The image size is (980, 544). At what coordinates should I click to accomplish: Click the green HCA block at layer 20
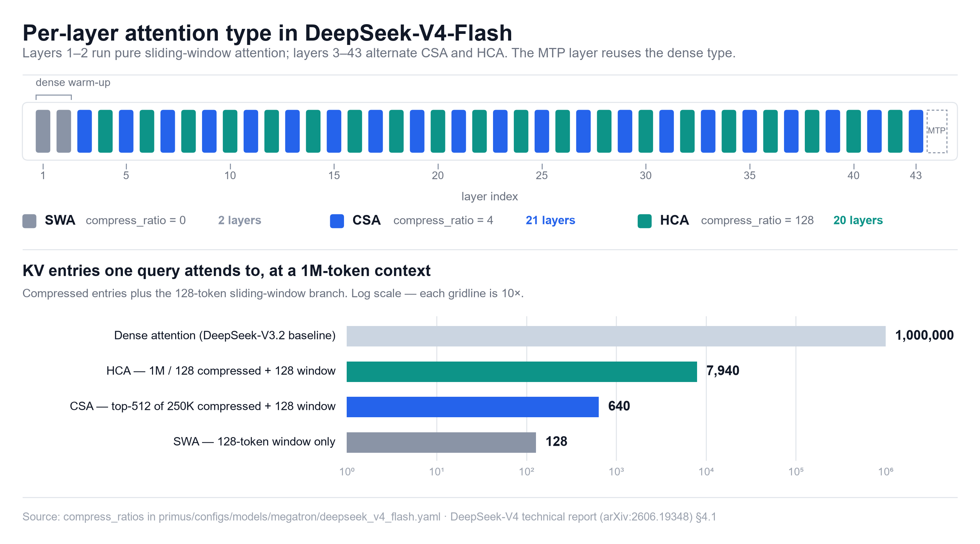(x=438, y=131)
